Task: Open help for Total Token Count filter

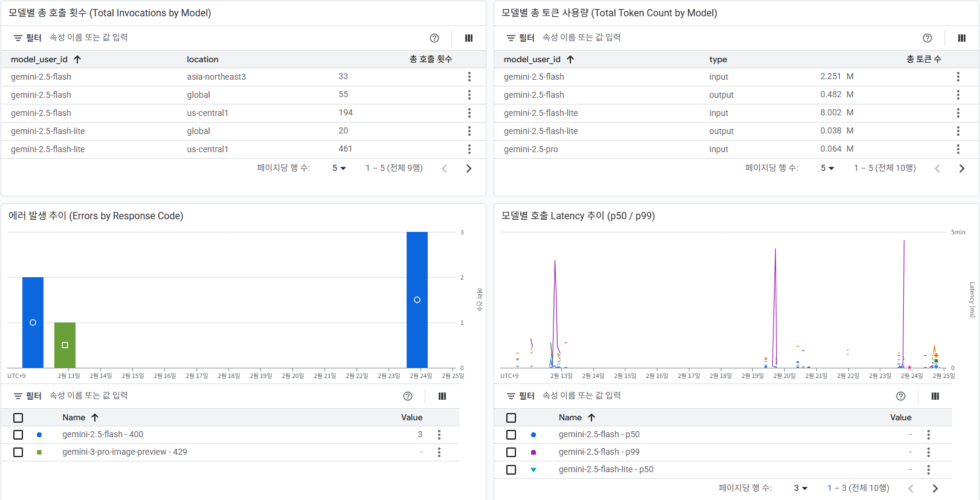Action: click(927, 38)
